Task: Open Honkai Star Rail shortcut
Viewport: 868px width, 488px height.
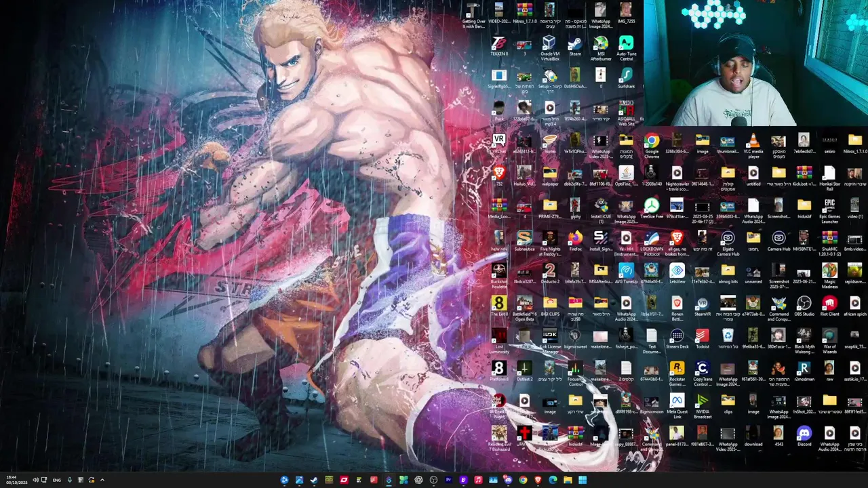Action: pos(829,178)
